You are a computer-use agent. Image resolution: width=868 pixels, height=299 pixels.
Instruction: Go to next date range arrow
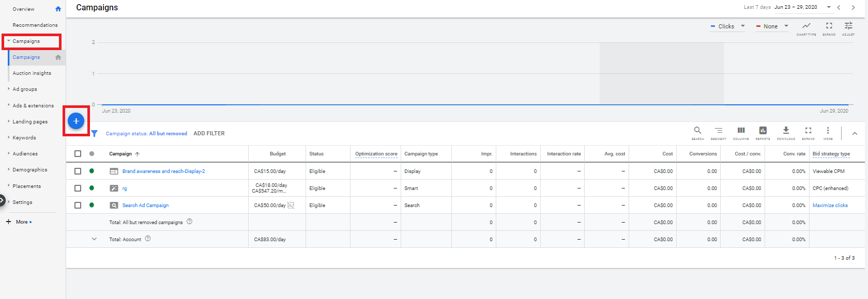(853, 7)
